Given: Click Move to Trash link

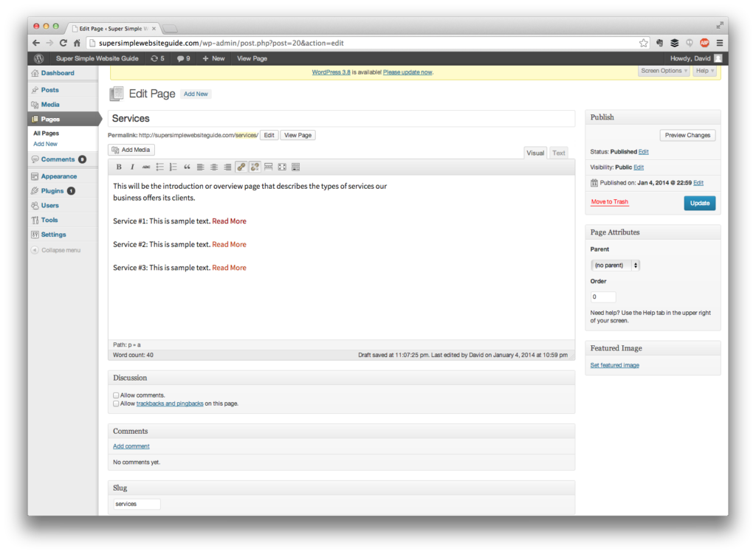Looking at the screenshot, I should coord(609,202).
